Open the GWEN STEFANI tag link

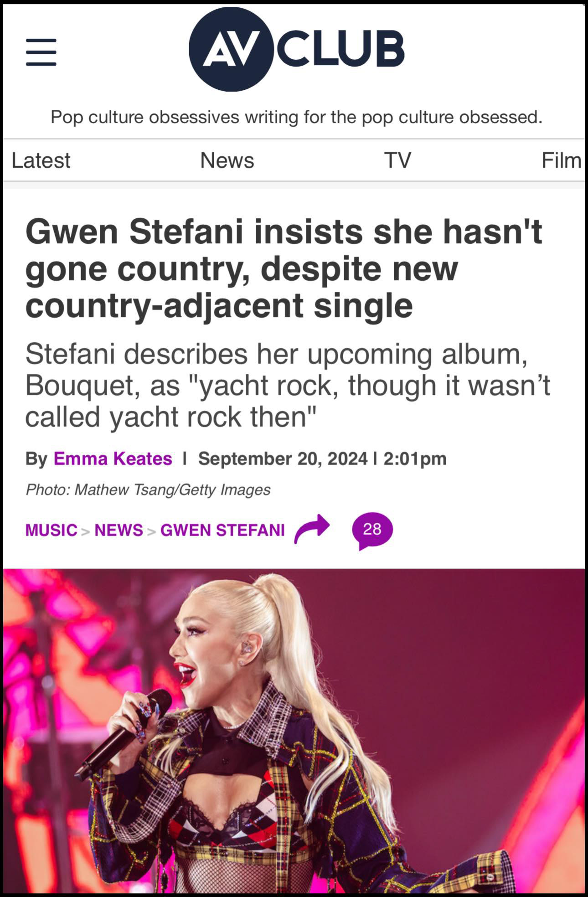222,530
